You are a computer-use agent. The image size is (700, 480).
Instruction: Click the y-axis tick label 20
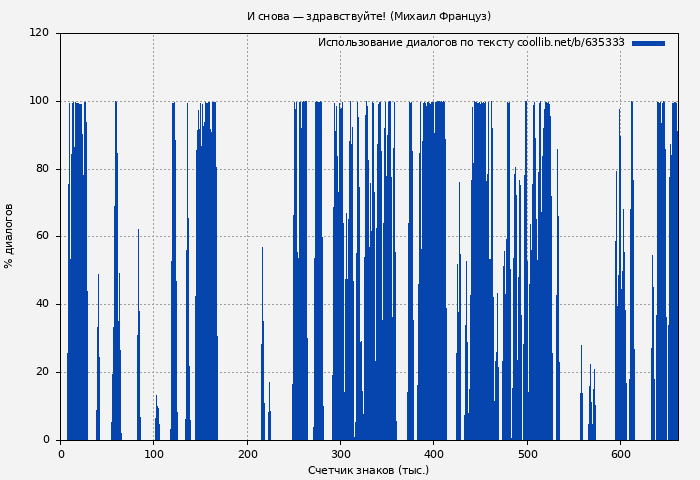click(x=42, y=372)
